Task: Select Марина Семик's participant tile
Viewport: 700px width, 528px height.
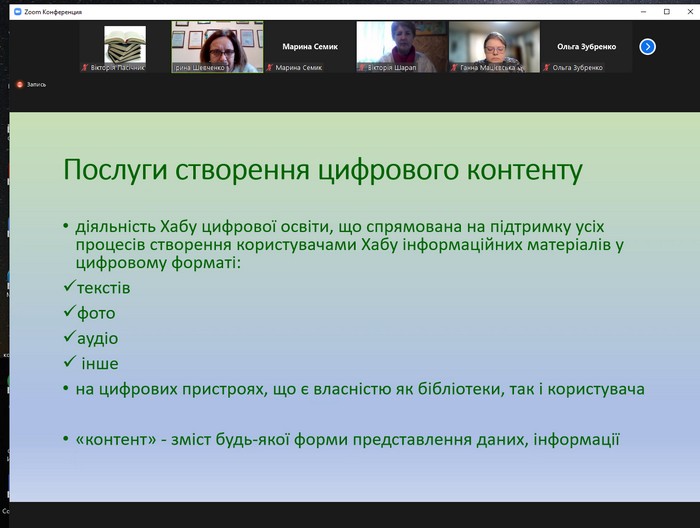Action: (310, 46)
